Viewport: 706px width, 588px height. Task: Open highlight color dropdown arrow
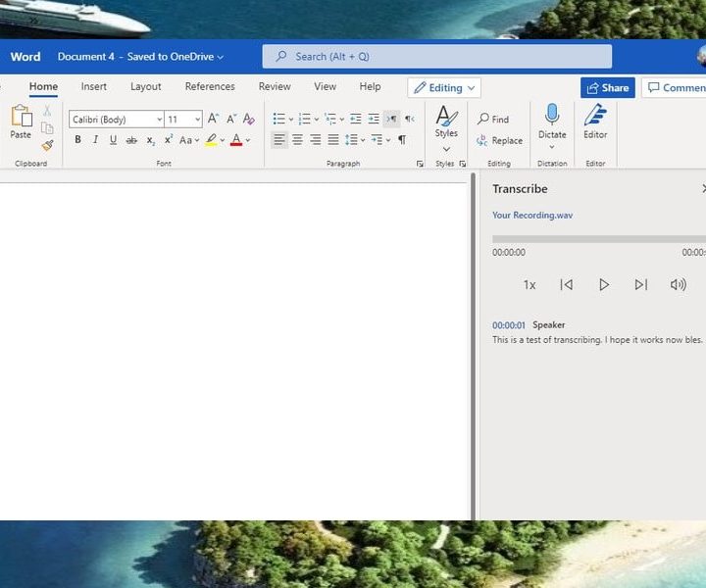[223, 140]
